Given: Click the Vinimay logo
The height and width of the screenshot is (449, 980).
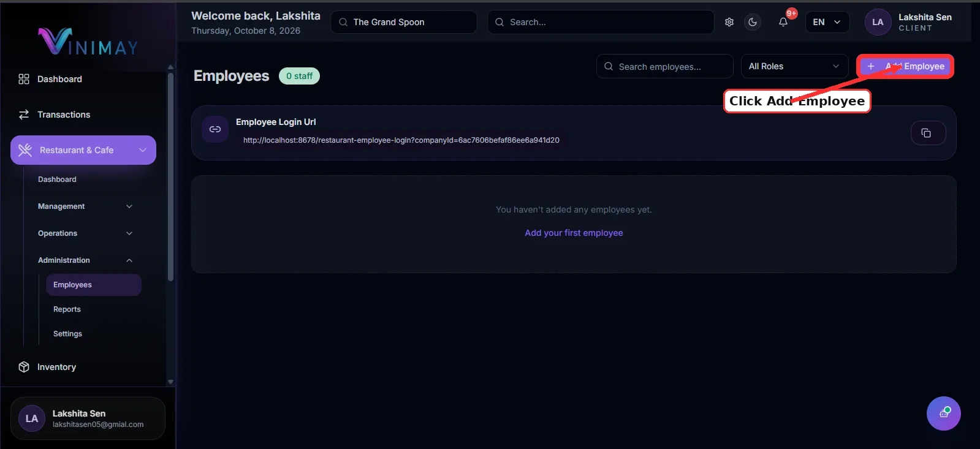Looking at the screenshot, I should pos(88,42).
